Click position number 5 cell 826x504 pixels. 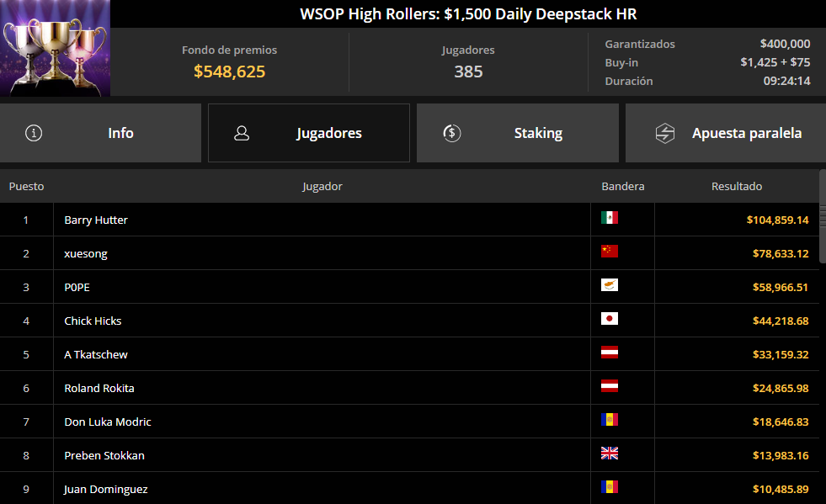(26, 355)
